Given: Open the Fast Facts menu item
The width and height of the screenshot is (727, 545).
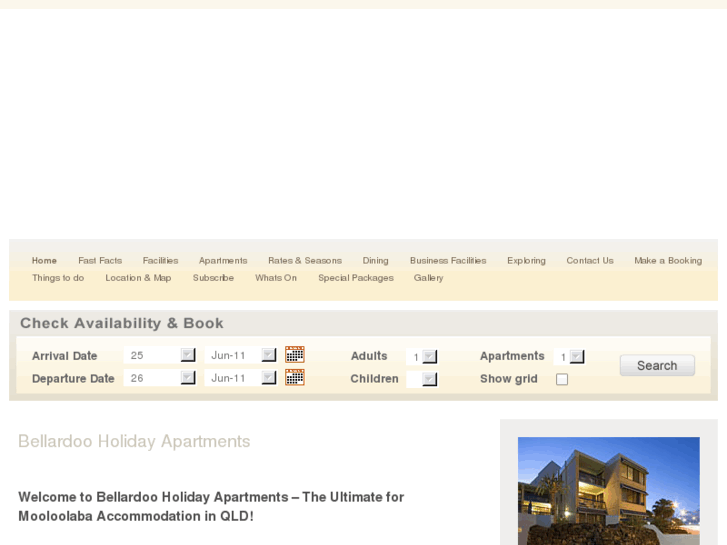Looking at the screenshot, I should pyautogui.click(x=100, y=261).
